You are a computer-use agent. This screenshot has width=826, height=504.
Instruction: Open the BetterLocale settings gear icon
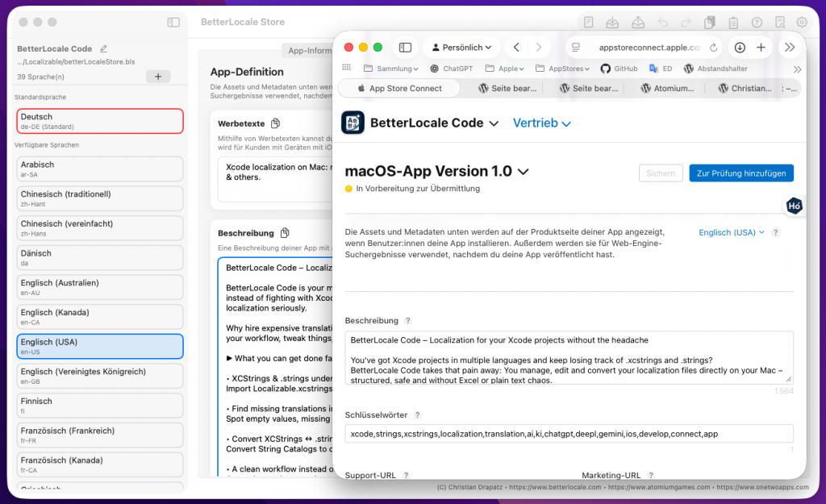(802, 23)
